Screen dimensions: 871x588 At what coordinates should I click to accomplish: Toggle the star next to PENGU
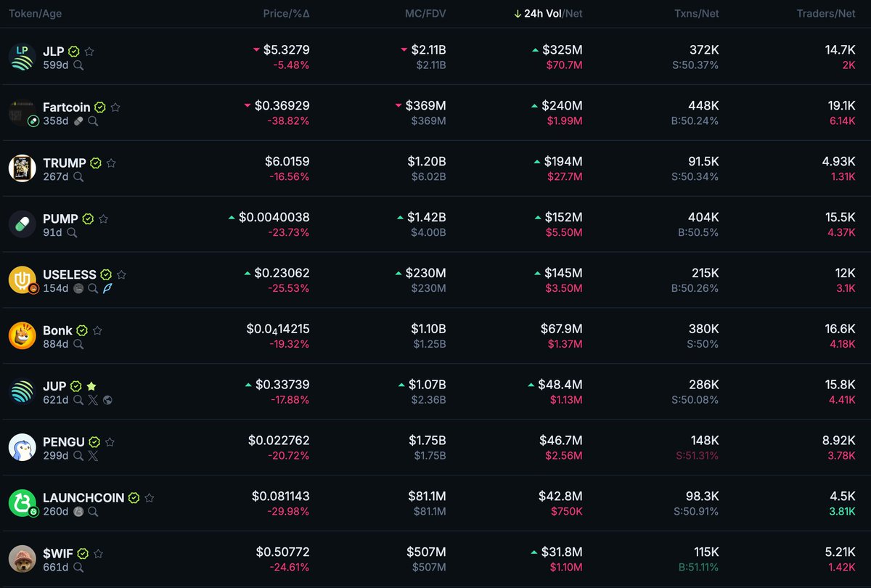[x=110, y=442]
